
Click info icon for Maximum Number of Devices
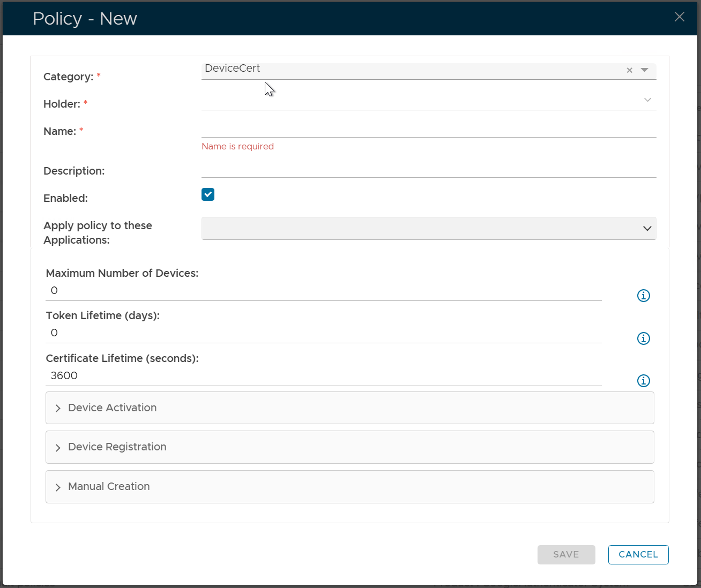(643, 296)
